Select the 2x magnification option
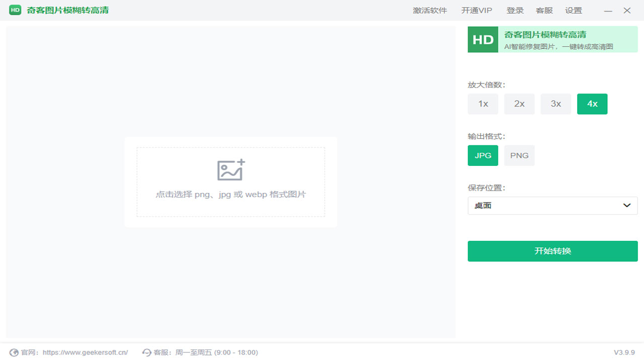 click(x=519, y=104)
